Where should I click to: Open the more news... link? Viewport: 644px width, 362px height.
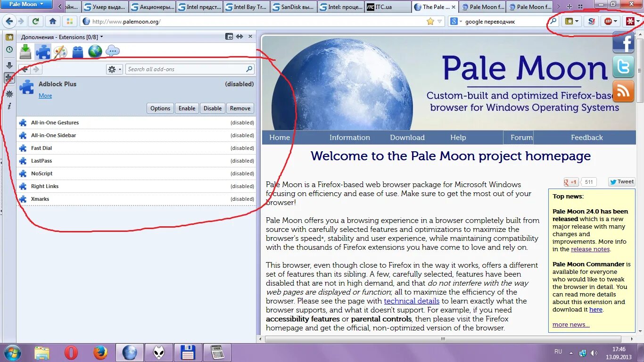(571, 325)
